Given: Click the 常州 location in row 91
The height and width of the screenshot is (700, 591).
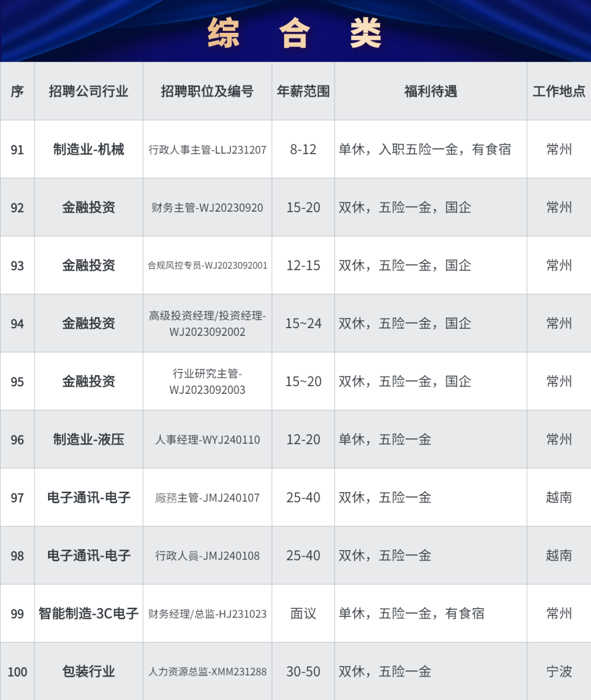Looking at the screenshot, I should tap(559, 149).
